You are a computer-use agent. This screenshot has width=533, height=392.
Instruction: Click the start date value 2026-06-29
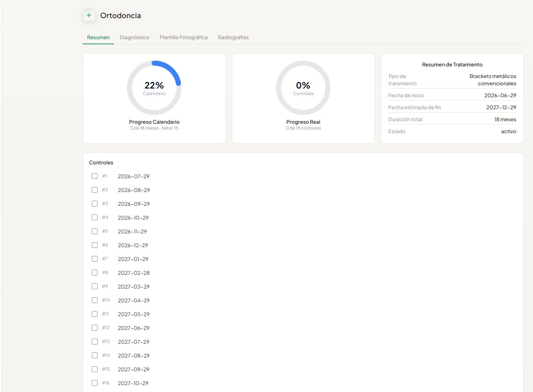pos(500,95)
